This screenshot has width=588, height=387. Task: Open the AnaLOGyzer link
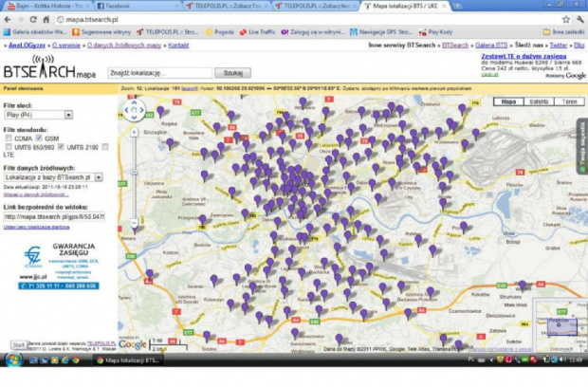point(27,45)
